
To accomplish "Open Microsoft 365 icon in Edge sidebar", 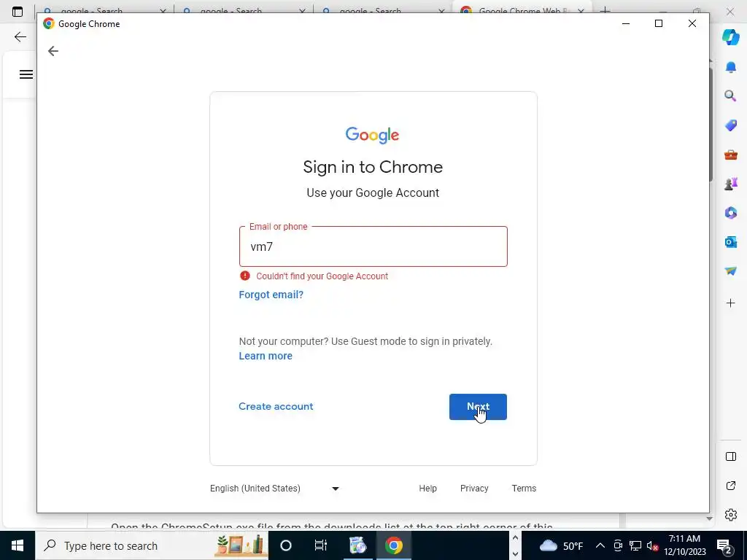I will click(731, 213).
